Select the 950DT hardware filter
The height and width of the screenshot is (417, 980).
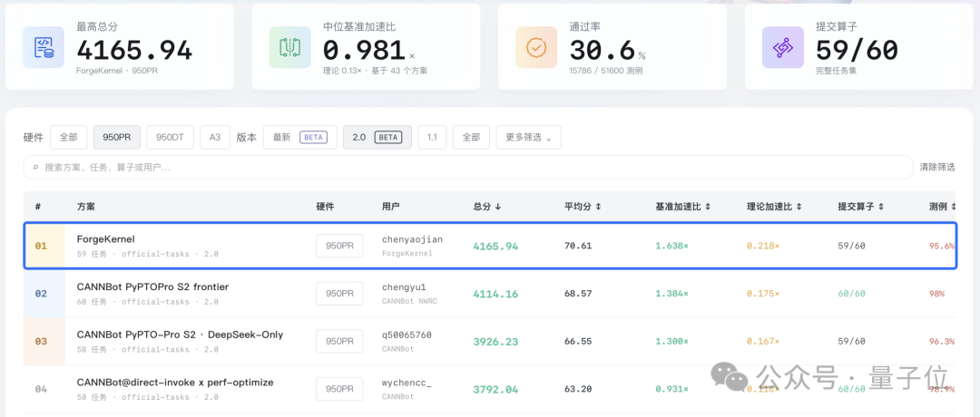tap(170, 137)
